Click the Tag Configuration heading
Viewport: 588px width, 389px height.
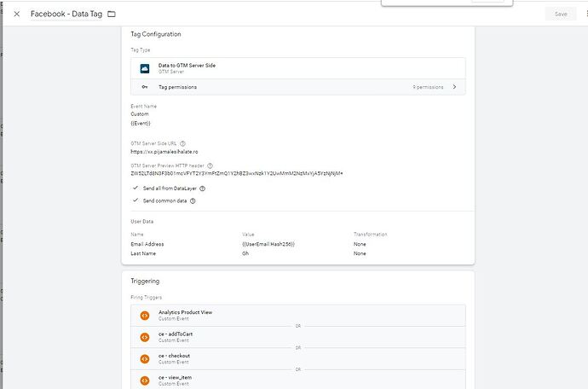156,34
